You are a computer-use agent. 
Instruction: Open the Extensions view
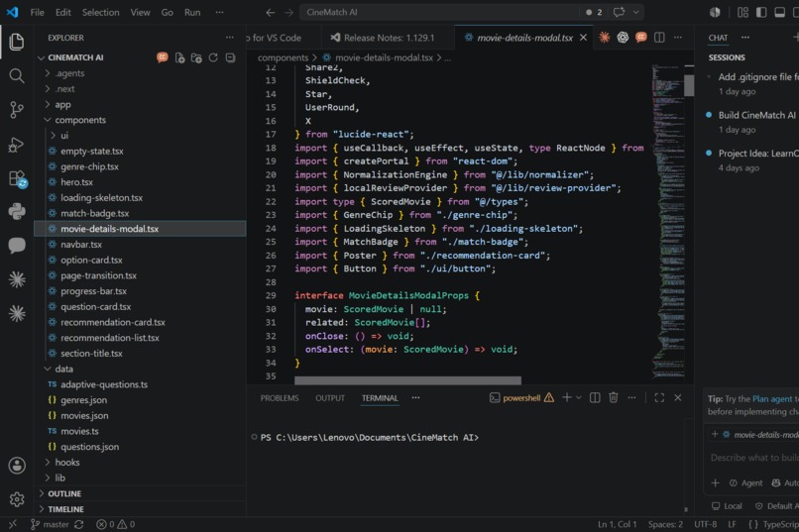[x=17, y=178]
